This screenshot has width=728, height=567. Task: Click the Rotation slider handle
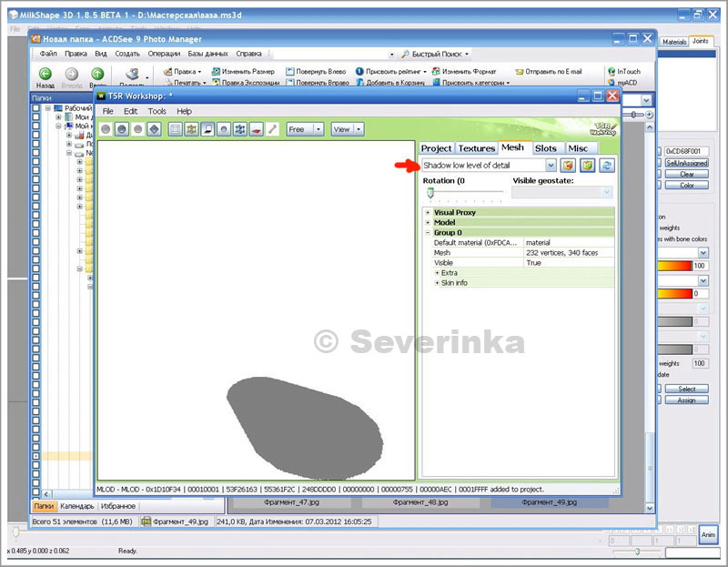430,191
